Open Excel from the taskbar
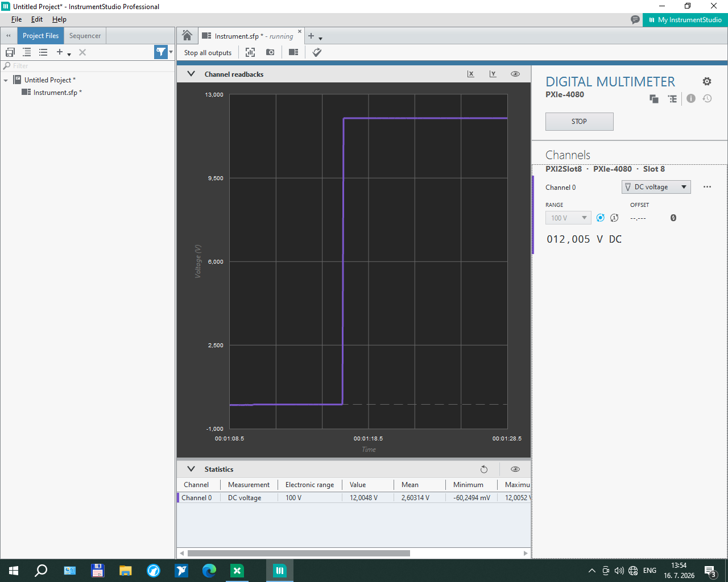 point(237,571)
